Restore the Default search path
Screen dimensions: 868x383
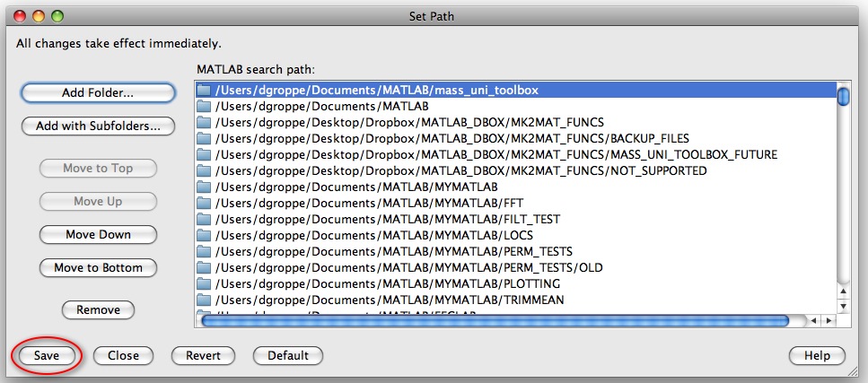(287, 355)
